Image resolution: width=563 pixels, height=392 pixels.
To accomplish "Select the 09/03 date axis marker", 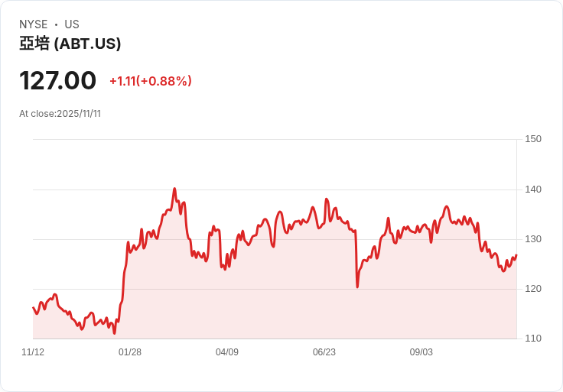I will click(421, 352).
